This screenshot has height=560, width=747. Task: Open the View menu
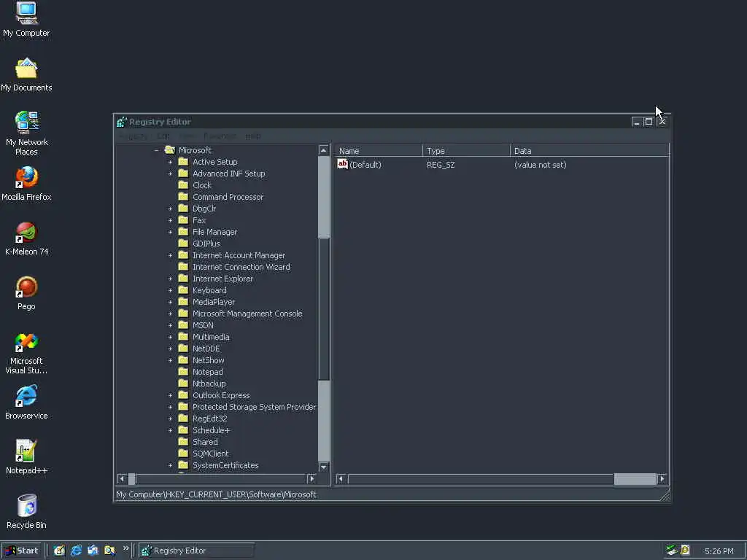click(187, 136)
